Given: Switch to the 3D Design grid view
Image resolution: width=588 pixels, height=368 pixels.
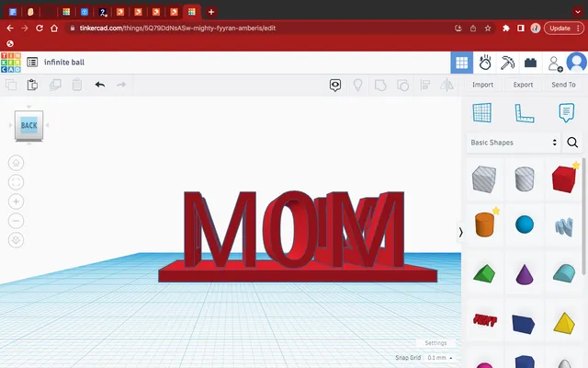Looking at the screenshot, I should pyautogui.click(x=462, y=63).
